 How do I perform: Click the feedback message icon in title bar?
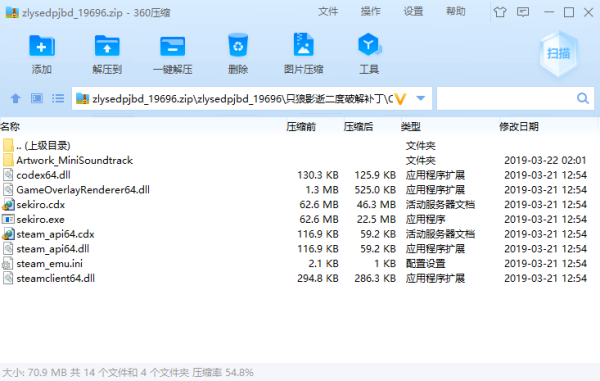523,12
